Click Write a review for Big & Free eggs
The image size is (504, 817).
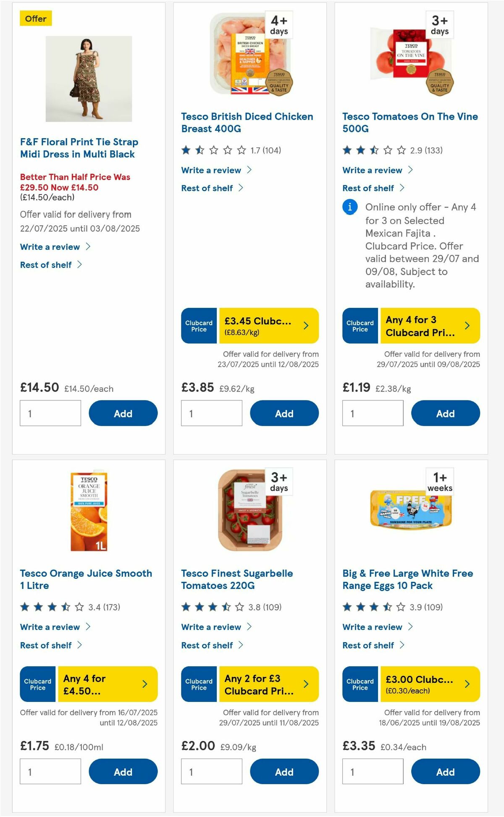tap(372, 627)
